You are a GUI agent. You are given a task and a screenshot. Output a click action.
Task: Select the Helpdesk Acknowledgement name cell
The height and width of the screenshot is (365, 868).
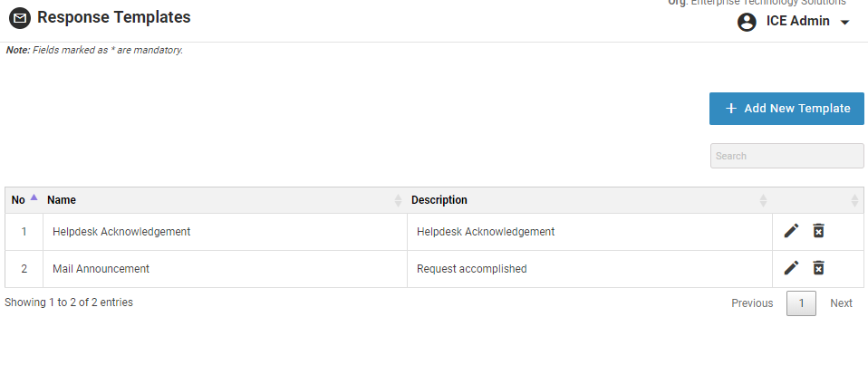click(x=121, y=232)
